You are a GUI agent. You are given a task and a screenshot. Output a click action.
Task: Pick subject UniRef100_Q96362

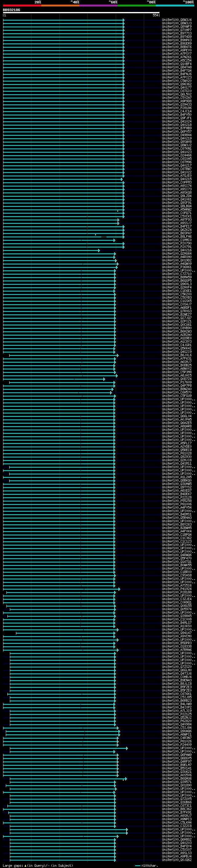click(177, 84)
